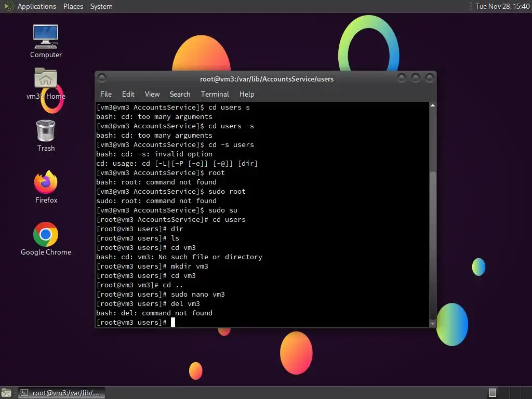Maximize the terminal window

tap(416, 78)
